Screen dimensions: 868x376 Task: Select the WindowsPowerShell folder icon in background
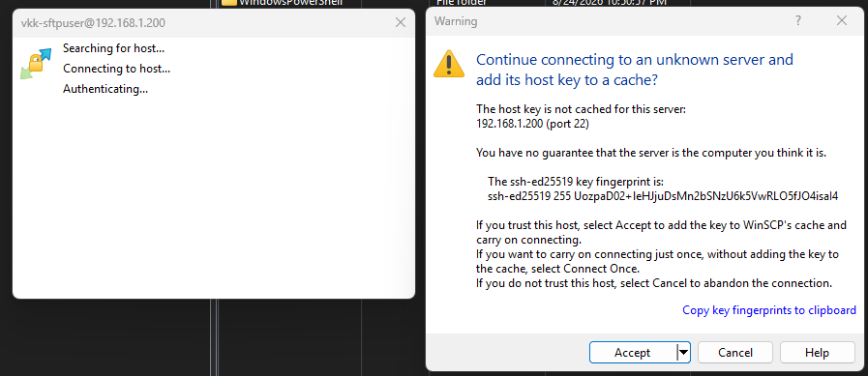click(228, 2)
